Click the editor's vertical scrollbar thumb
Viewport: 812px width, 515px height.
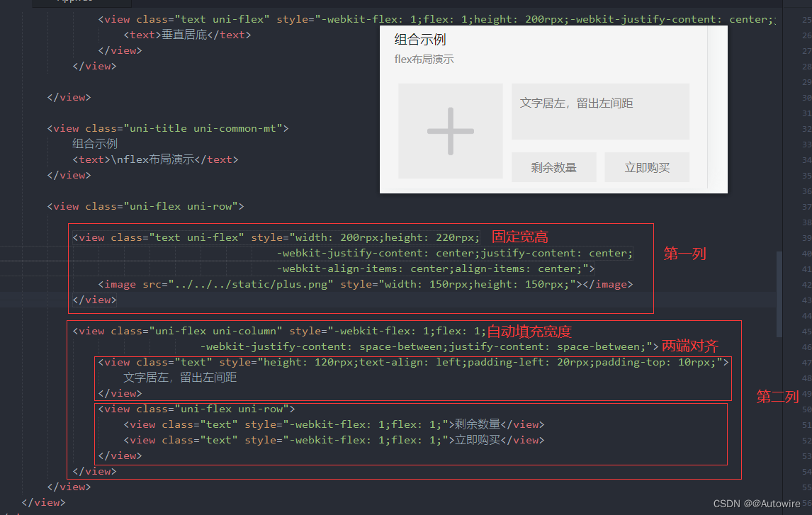779,293
